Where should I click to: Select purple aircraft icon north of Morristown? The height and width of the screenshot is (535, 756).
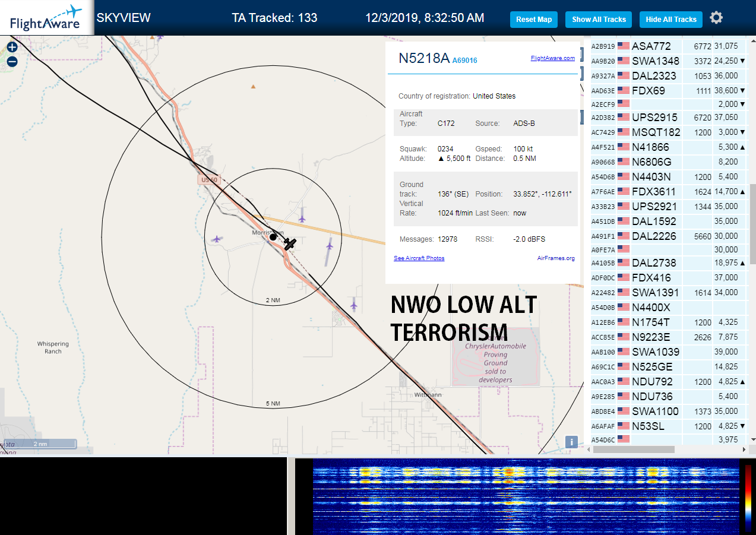click(302, 219)
